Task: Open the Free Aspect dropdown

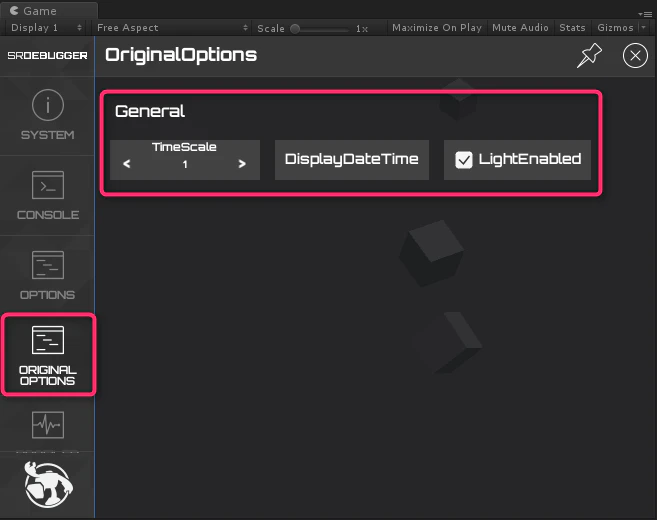Action: (x=172, y=28)
